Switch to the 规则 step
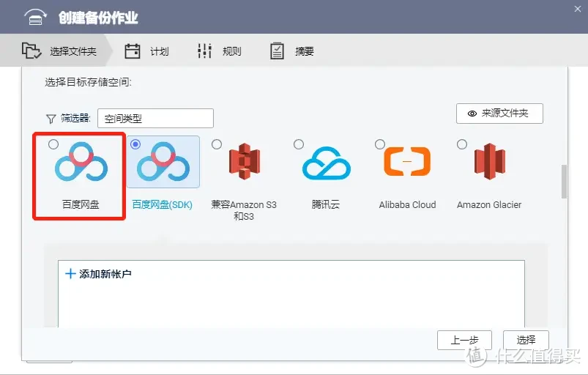Screen dimensions: 588x375 point(220,51)
